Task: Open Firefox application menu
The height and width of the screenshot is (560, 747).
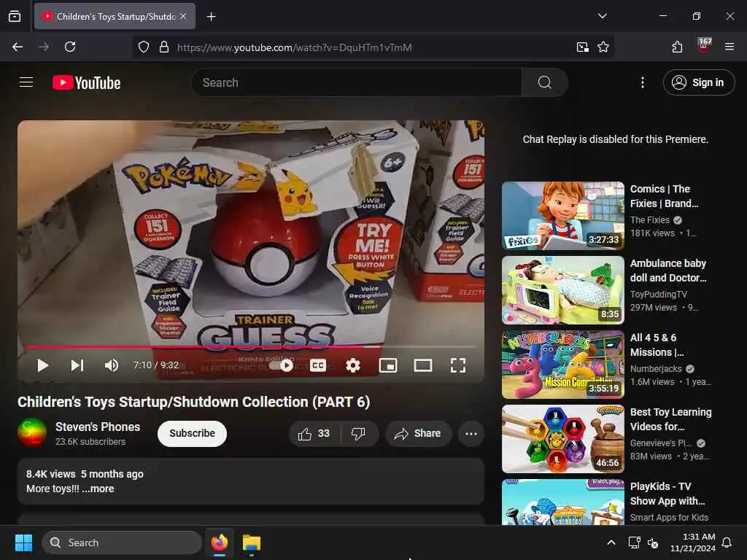Action: [729, 47]
